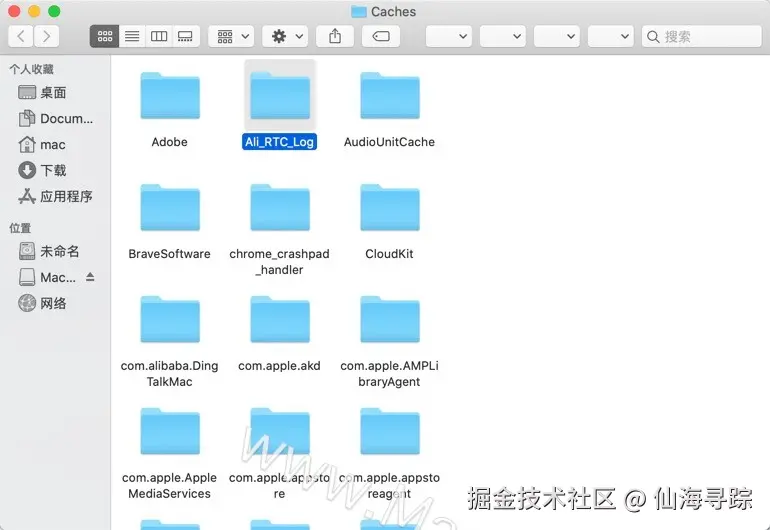
Task: Click the 未命名 hard disk icon
Action: [27, 251]
